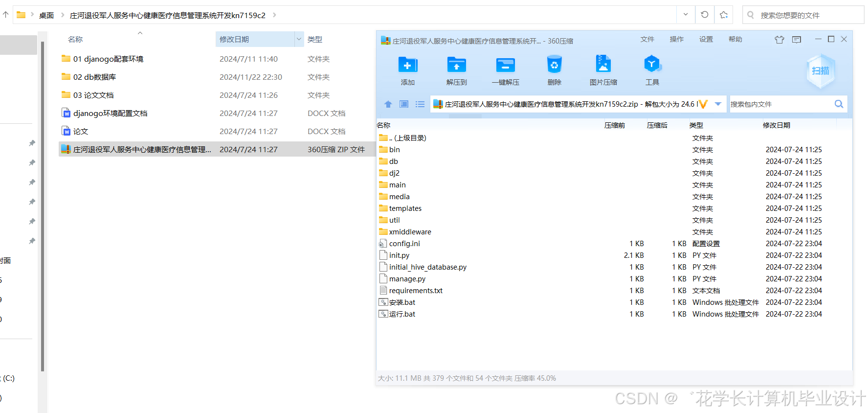Click the 一键解压 (One-click extract) icon

click(505, 65)
